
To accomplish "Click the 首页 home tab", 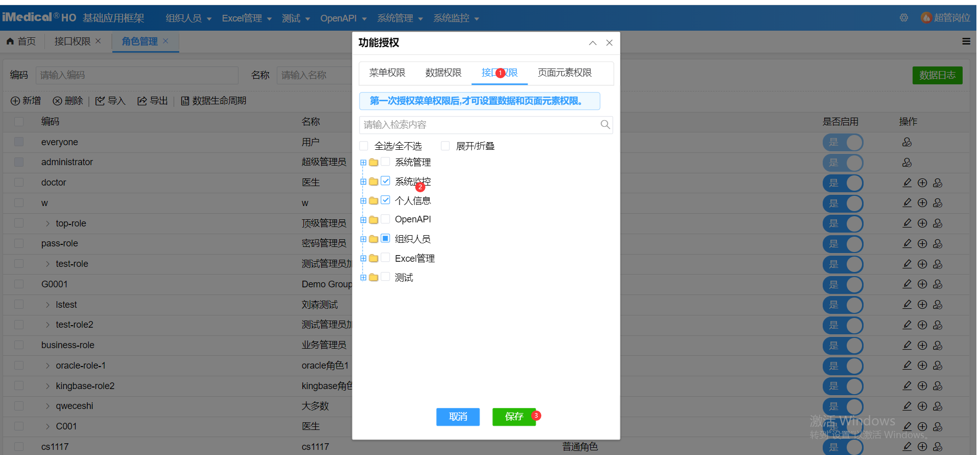I will coord(21,41).
